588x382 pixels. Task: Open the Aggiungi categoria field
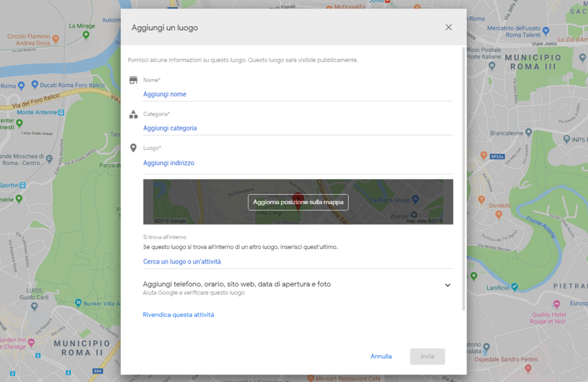tap(298, 128)
